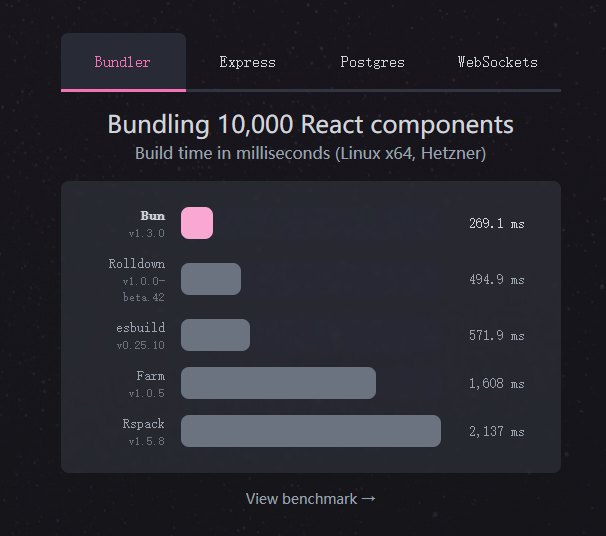Open the Postgres benchmark tab
This screenshot has width=606, height=536.
coord(373,62)
